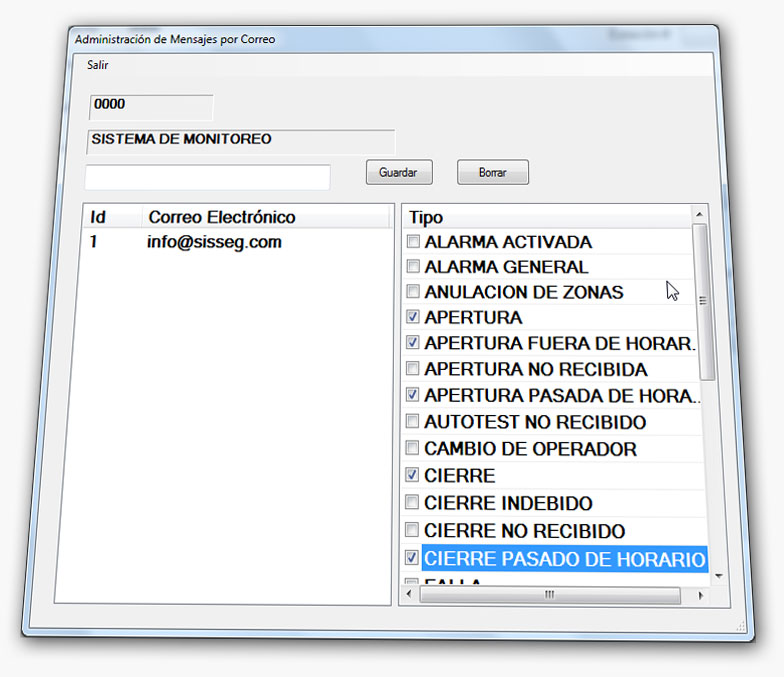Uncheck the CIERRE checkbox

tap(412, 475)
